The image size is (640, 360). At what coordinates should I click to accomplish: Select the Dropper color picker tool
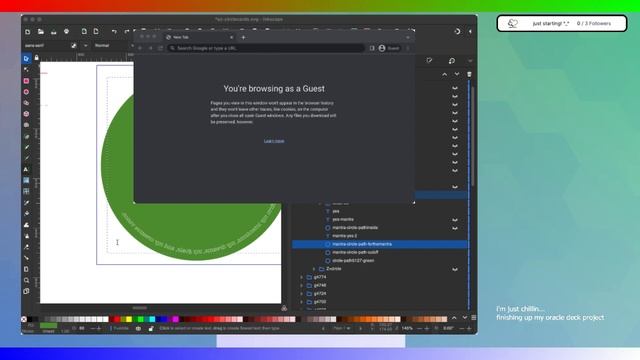tap(26, 202)
